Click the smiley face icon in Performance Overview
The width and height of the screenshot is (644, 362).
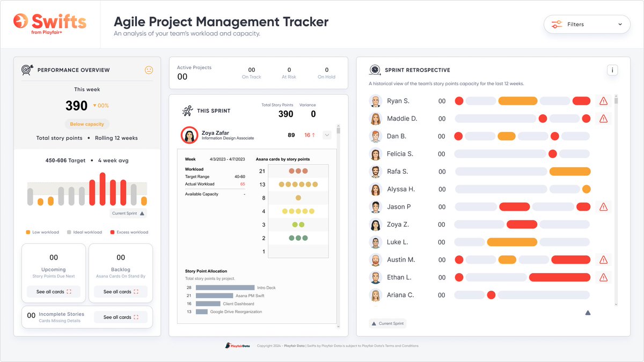pyautogui.click(x=149, y=70)
